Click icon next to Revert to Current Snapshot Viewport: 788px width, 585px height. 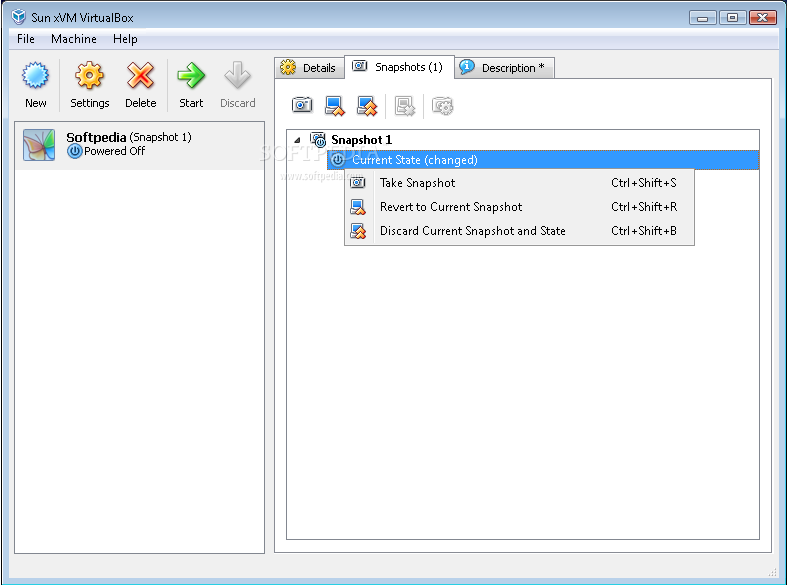[x=358, y=207]
